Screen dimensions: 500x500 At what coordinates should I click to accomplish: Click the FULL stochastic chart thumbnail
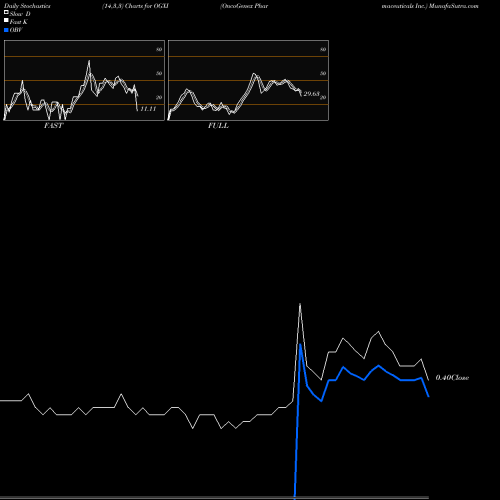(248, 80)
